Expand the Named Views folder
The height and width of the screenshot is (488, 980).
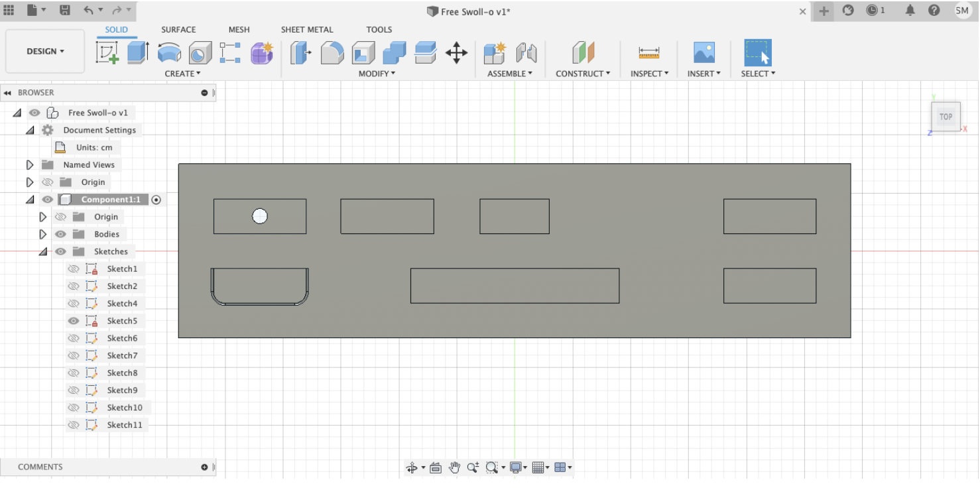(x=30, y=165)
